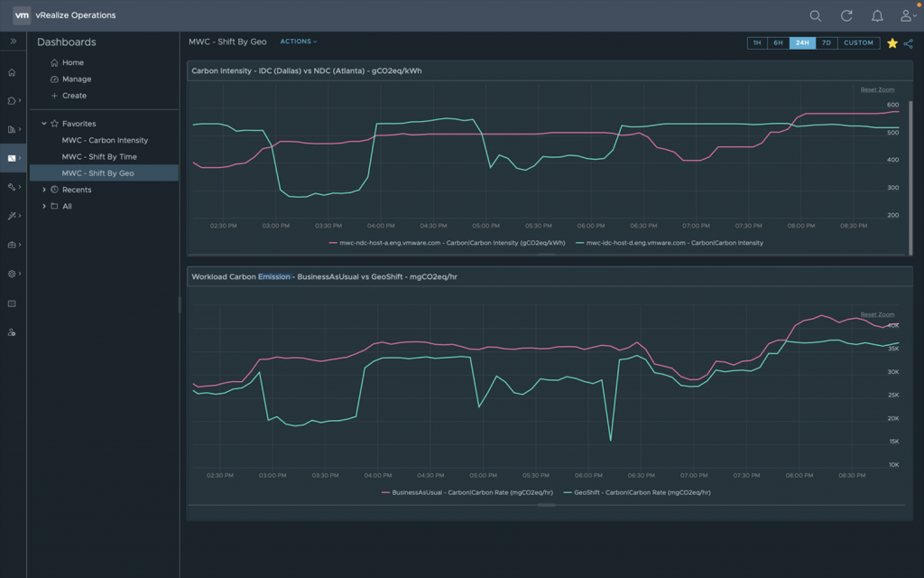
Task: Share the dashboard using the share icon
Action: pos(908,42)
